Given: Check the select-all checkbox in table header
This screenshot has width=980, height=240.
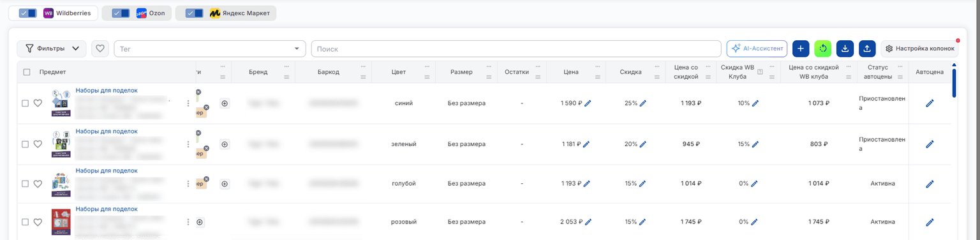Looking at the screenshot, I should [x=27, y=72].
